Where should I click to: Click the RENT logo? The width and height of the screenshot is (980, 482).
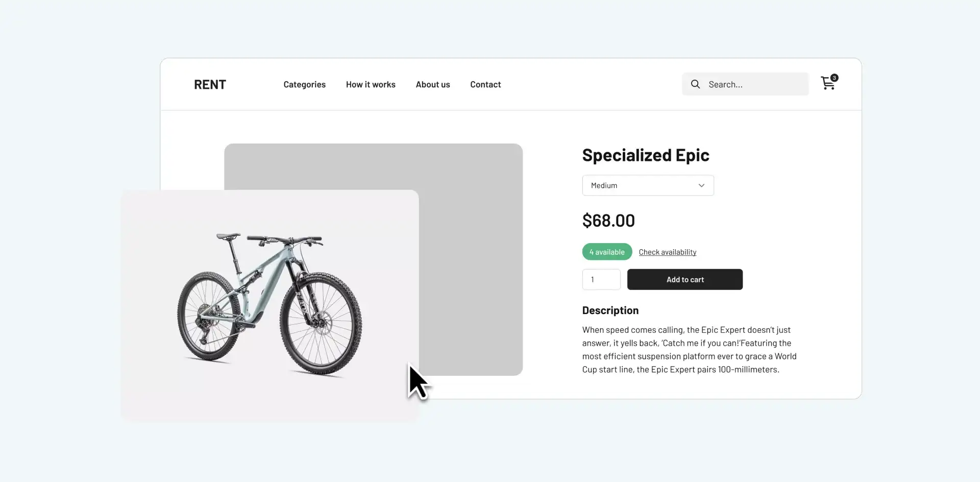(x=210, y=84)
